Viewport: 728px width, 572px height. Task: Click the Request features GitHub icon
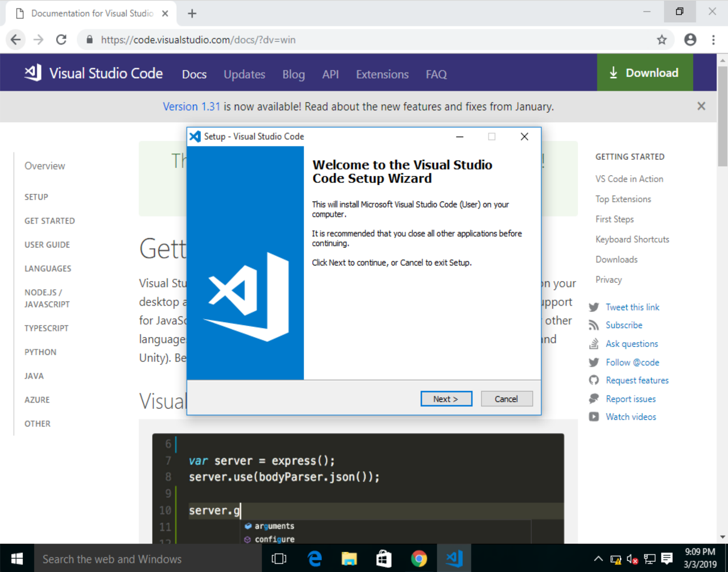pyautogui.click(x=594, y=380)
